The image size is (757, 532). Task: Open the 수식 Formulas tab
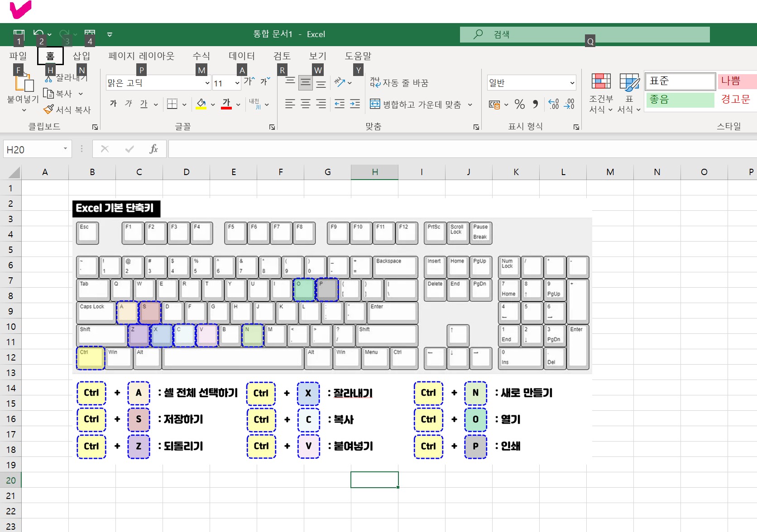[201, 56]
